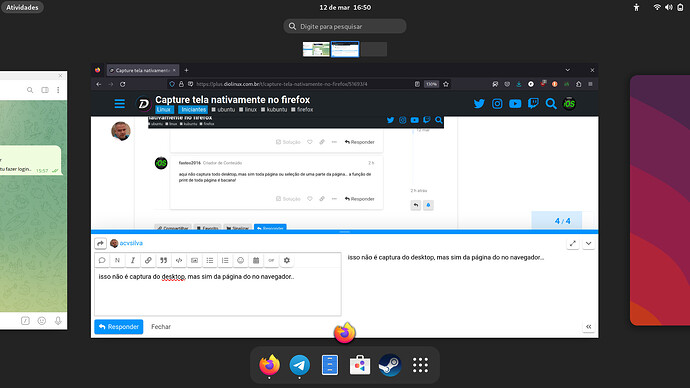Viewport: 690px width, 388px height.
Task: Open the acvsilva user link in composer
Action: 131,243
